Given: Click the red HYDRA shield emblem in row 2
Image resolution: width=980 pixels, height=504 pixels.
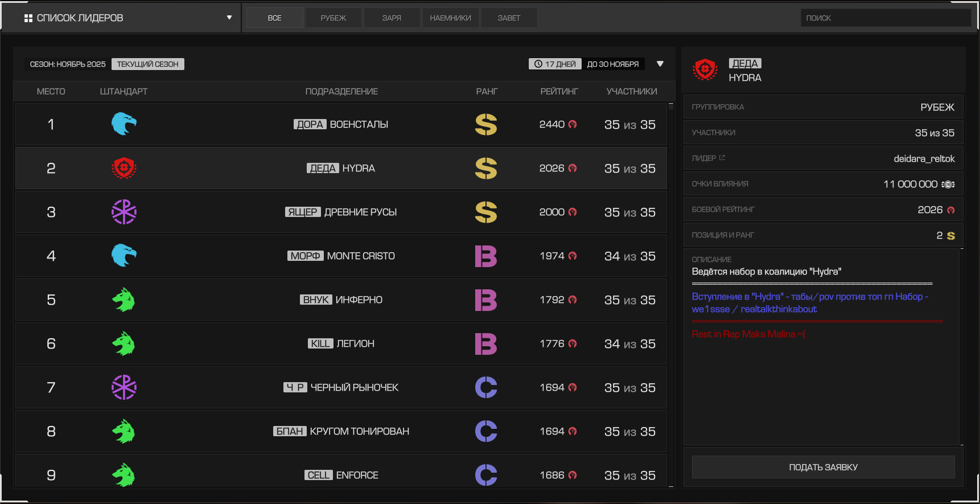Looking at the screenshot, I should point(124,168).
